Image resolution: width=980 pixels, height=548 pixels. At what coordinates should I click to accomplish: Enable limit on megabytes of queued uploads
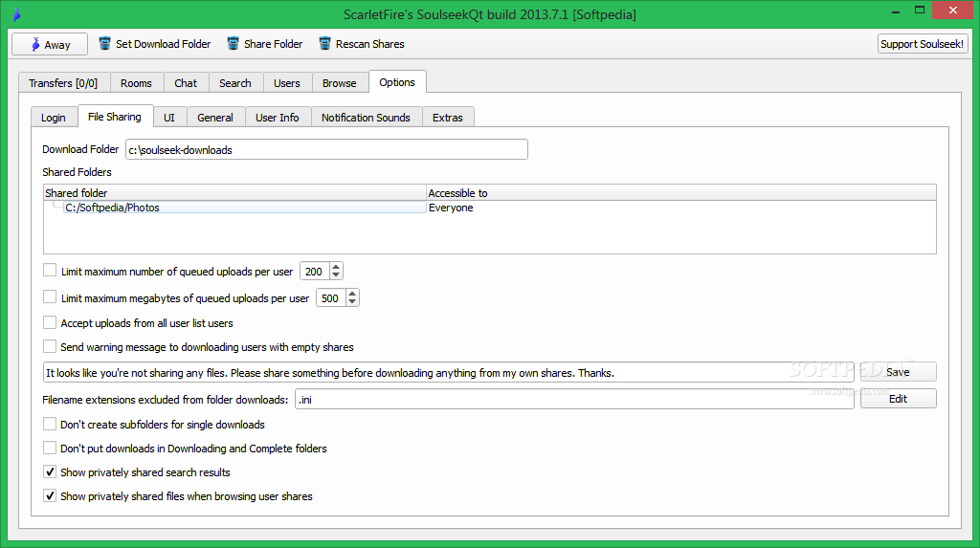pos(50,296)
